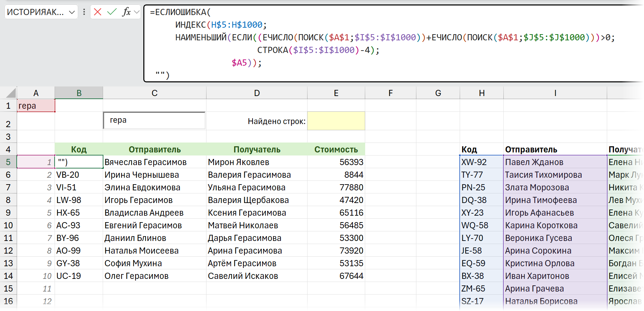Screen dimensions: 644x311
Task: Click cell A1 containing гера
Action: [x=36, y=106]
